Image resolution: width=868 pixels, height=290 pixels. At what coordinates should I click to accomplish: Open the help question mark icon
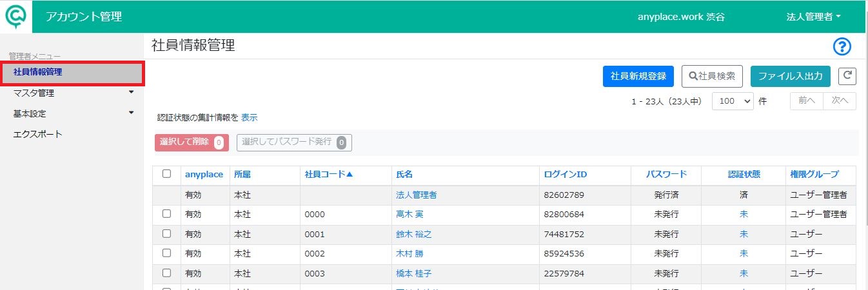pos(842,46)
